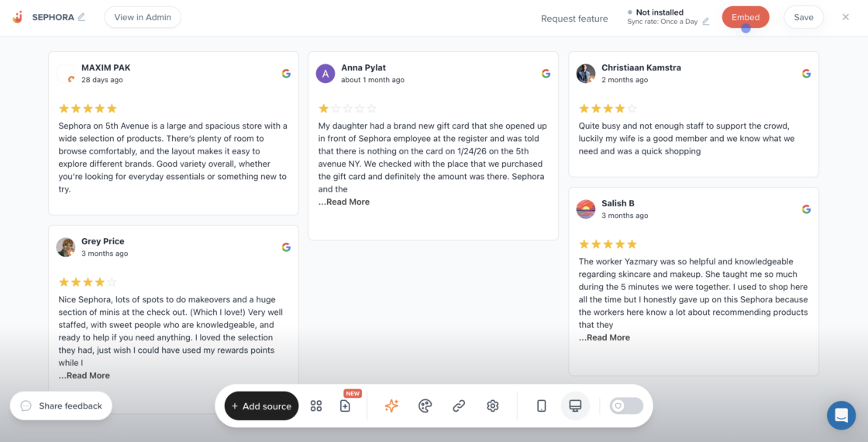Click the link chain icon

(x=459, y=406)
